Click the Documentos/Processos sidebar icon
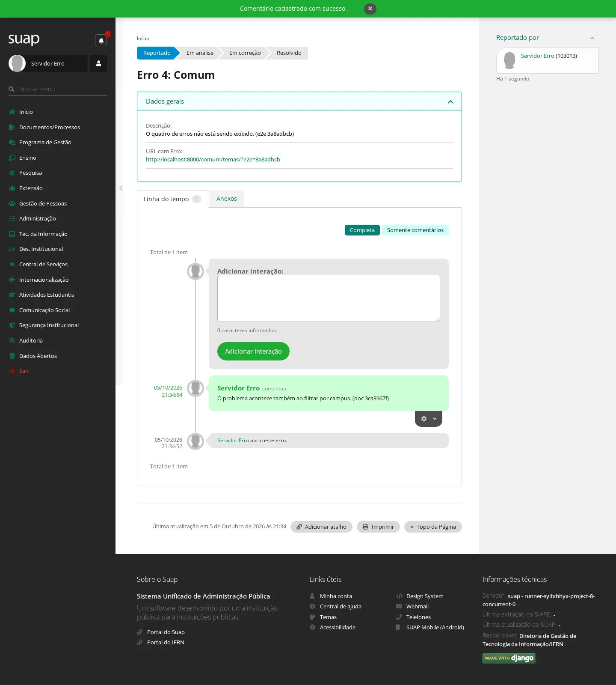The image size is (616, 685). (x=12, y=127)
